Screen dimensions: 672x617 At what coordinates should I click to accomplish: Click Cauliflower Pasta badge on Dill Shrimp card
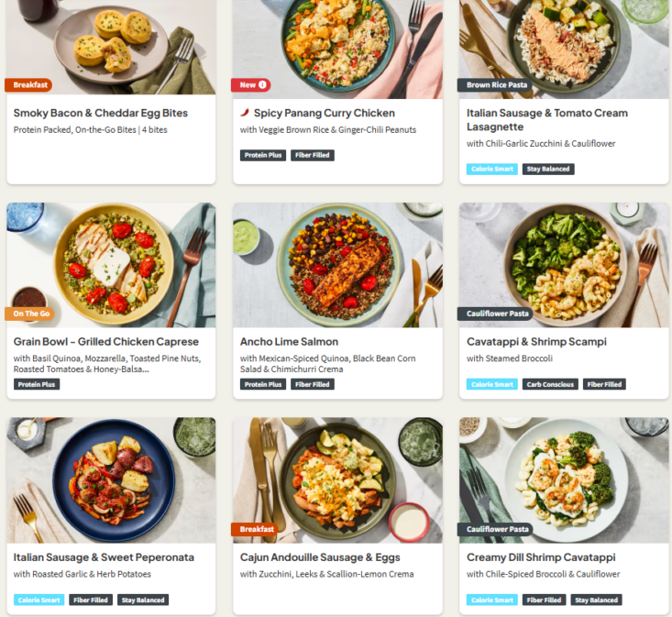click(x=495, y=529)
